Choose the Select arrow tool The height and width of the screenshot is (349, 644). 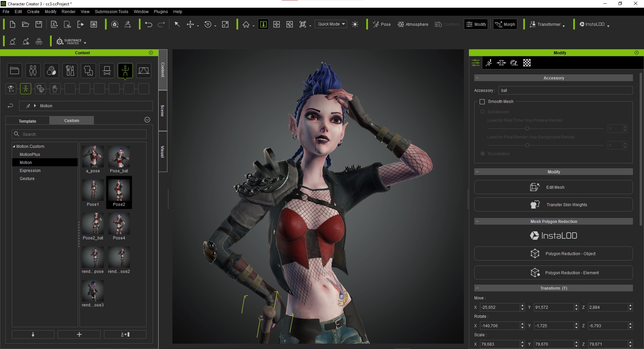click(177, 24)
